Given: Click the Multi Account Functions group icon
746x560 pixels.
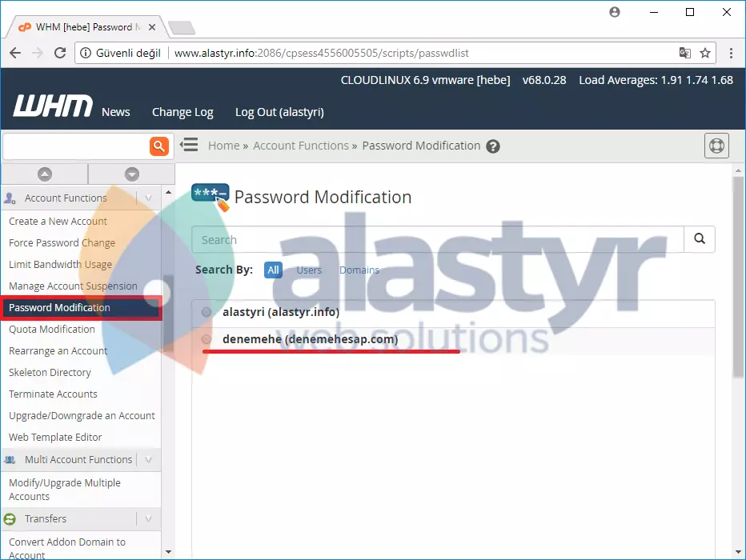Looking at the screenshot, I should pyautogui.click(x=10, y=460).
